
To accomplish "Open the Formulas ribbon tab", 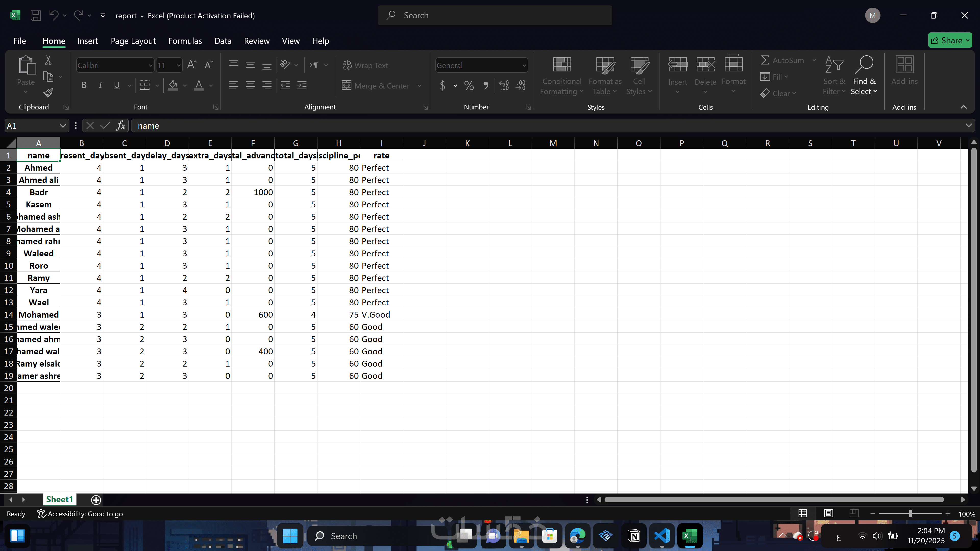I will point(185,41).
